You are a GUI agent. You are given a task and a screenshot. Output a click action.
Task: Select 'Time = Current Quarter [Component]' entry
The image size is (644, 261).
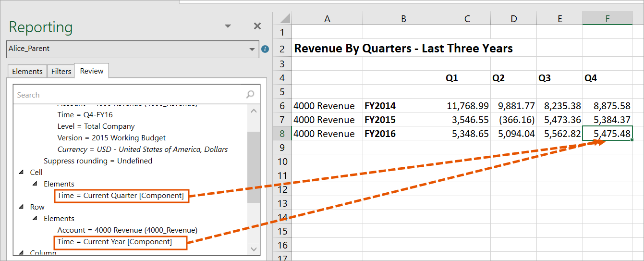(121, 196)
